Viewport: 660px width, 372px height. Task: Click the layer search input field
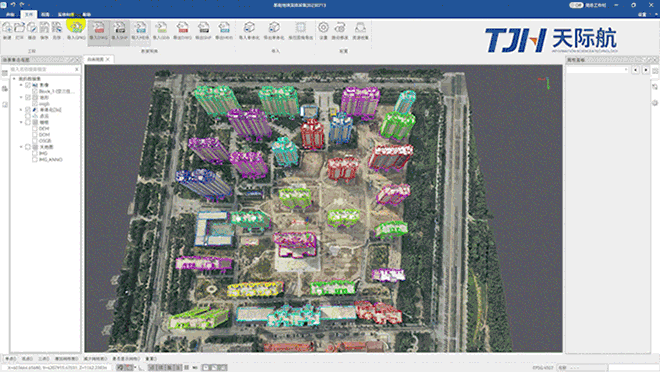(x=41, y=69)
